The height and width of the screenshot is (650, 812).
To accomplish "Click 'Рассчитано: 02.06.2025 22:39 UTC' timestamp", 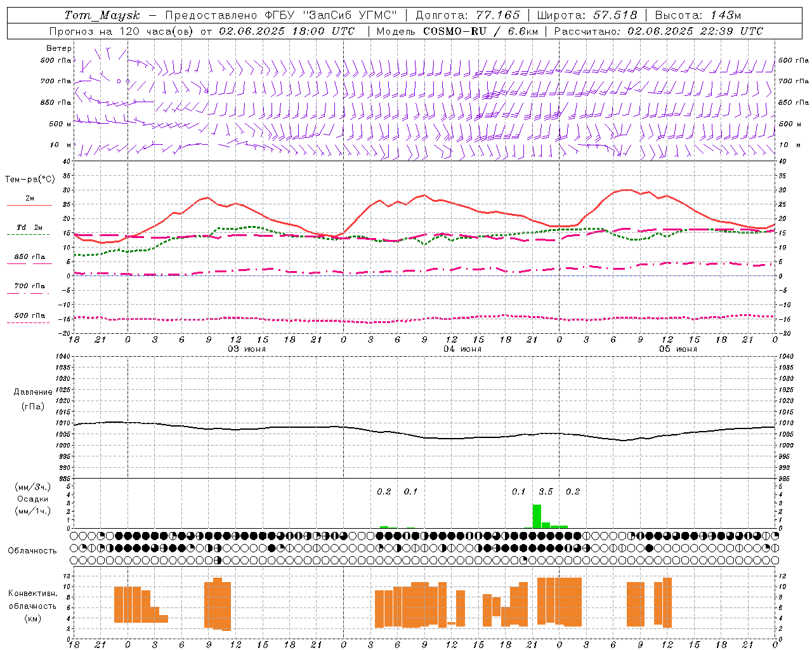I will pos(658,31).
